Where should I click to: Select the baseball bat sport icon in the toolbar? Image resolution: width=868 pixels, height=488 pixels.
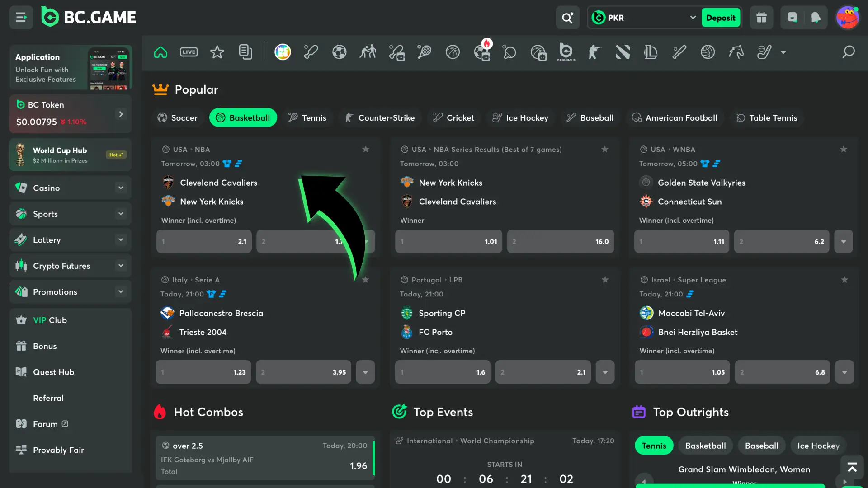click(679, 52)
